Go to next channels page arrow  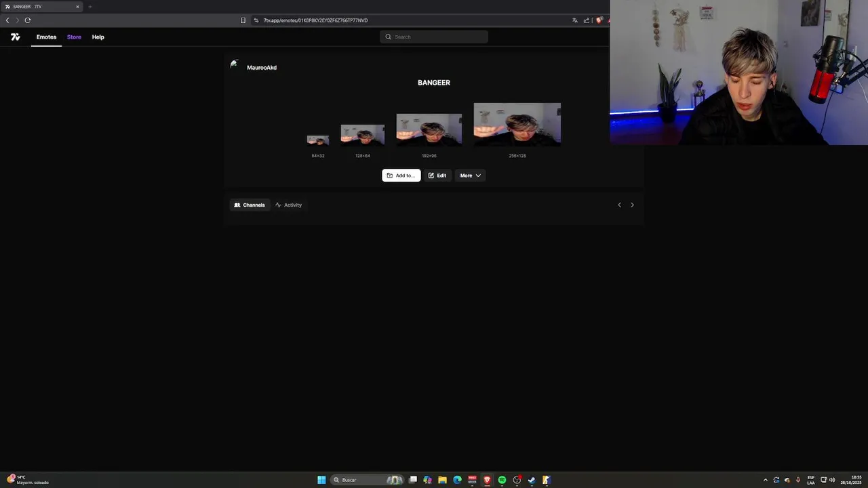coord(632,205)
